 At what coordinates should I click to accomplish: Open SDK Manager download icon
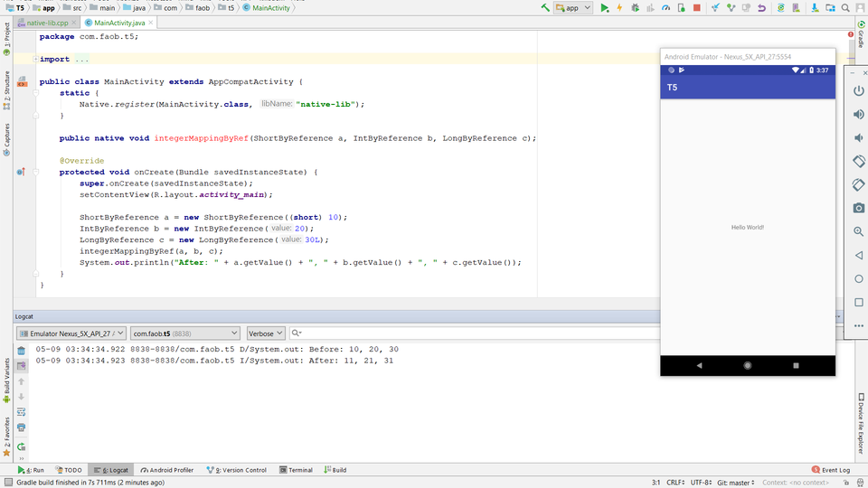click(x=815, y=8)
